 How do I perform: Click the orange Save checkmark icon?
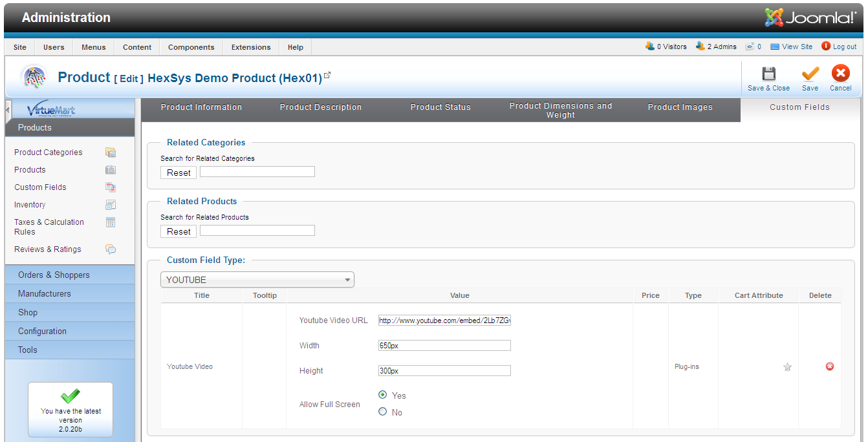click(x=810, y=74)
